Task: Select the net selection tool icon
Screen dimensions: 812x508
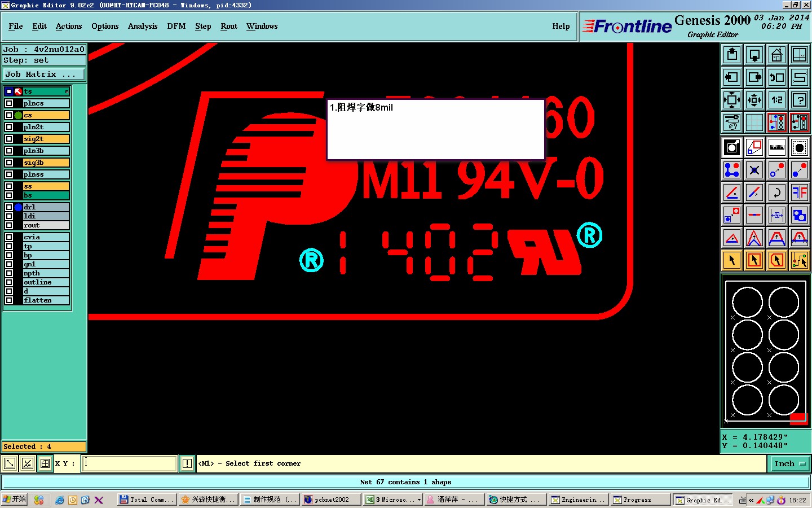Action: tap(800, 260)
